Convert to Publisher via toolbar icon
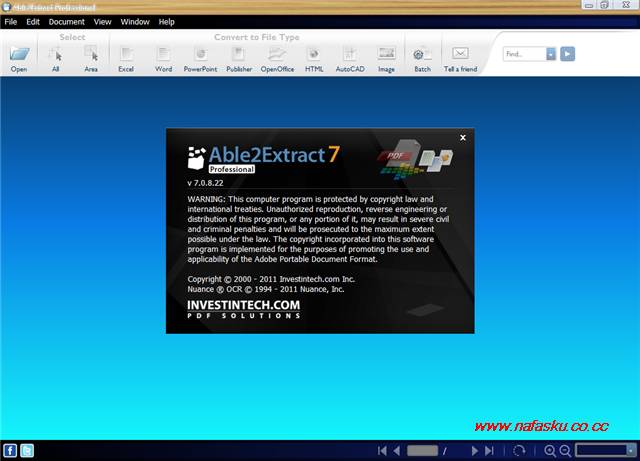The width and height of the screenshot is (640, 461). coord(239,54)
